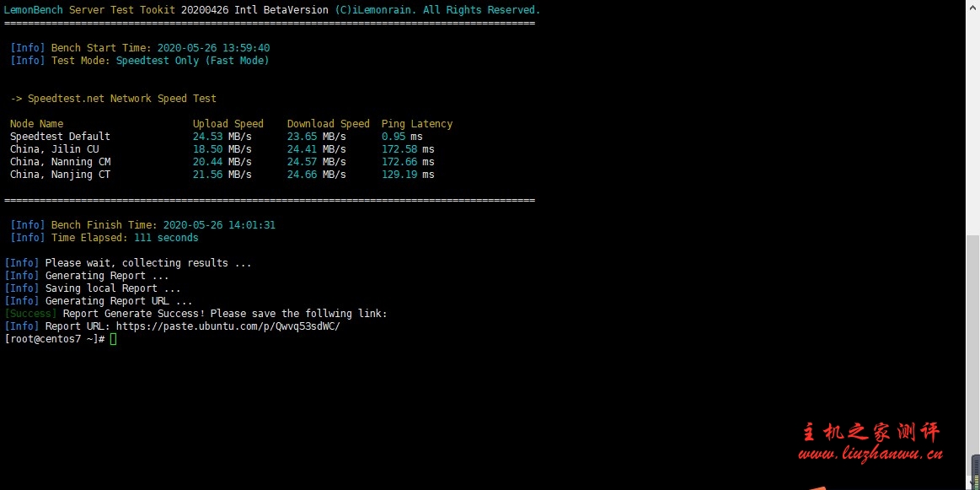This screenshot has width=980, height=490.
Task: Select the Speedtest Default node row
Action: (x=60, y=137)
